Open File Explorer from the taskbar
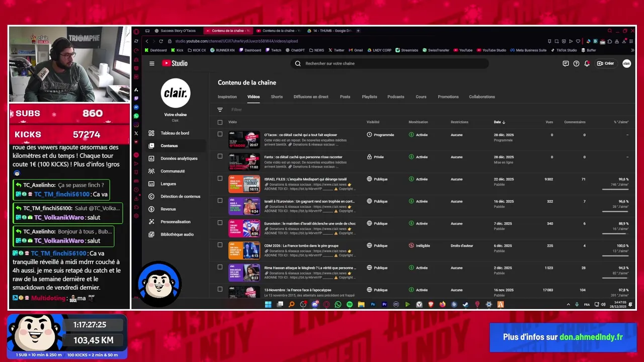The width and height of the screenshot is (644, 362). [x=361, y=304]
